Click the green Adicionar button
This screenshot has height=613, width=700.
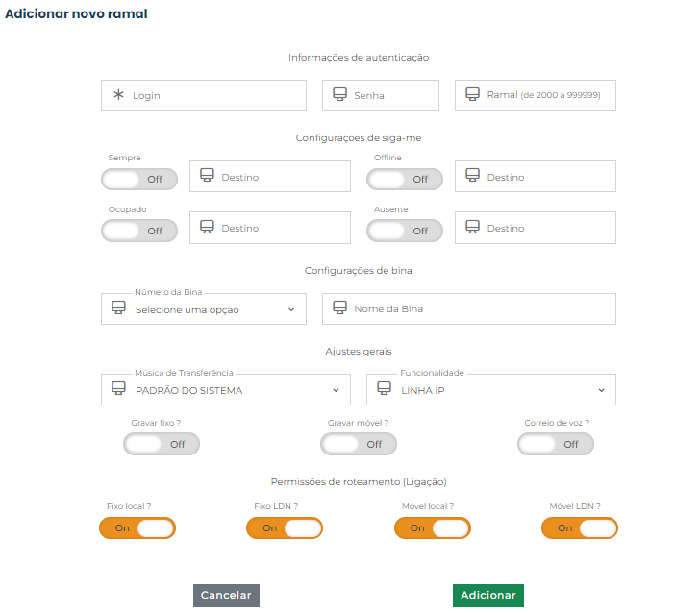click(488, 595)
